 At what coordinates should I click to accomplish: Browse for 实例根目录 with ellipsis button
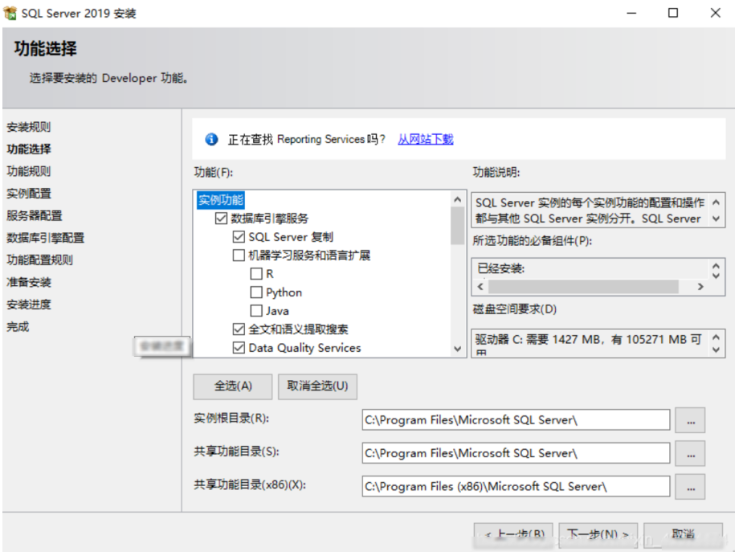(x=690, y=420)
